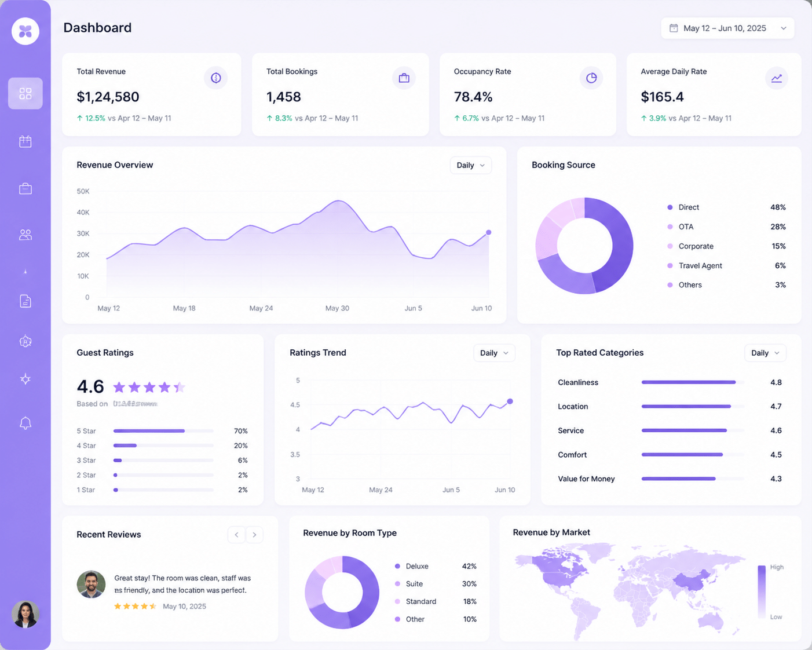Open the calendar icon in the sidebar
This screenshot has width=812, height=650.
[x=25, y=141]
